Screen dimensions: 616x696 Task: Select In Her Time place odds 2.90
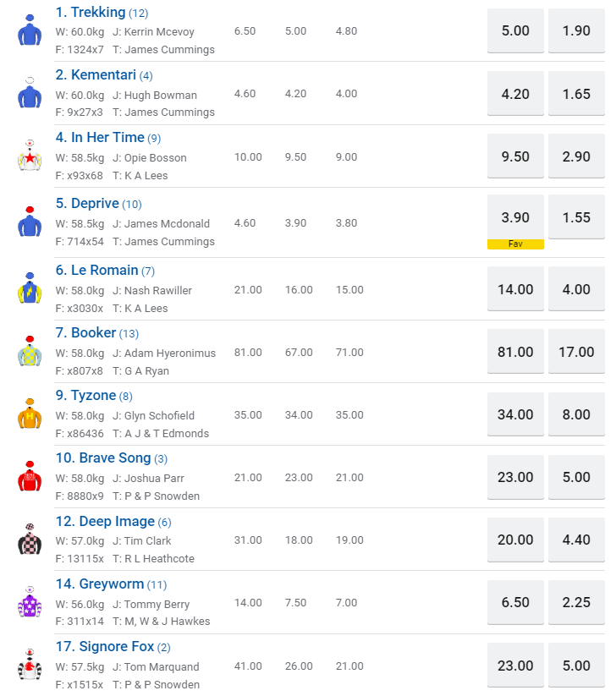pos(576,156)
